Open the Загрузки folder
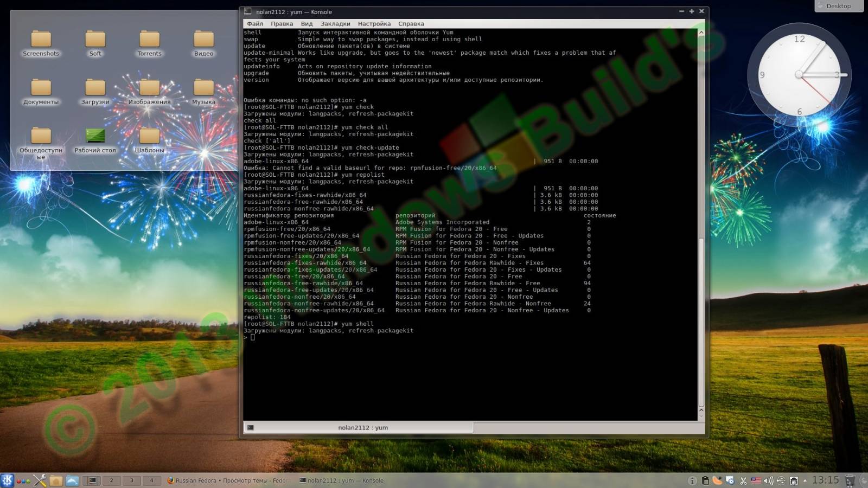 [x=95, y=92]
